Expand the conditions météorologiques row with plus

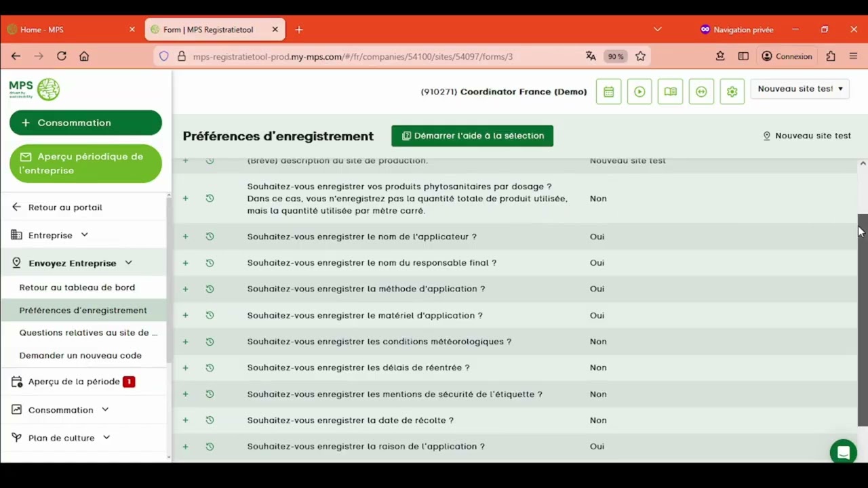[185, 342]
